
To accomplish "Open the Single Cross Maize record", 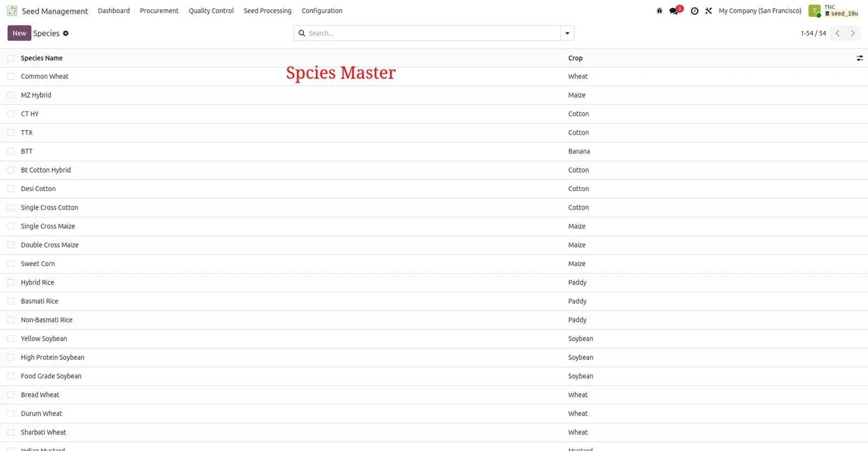I will (48, 226).
